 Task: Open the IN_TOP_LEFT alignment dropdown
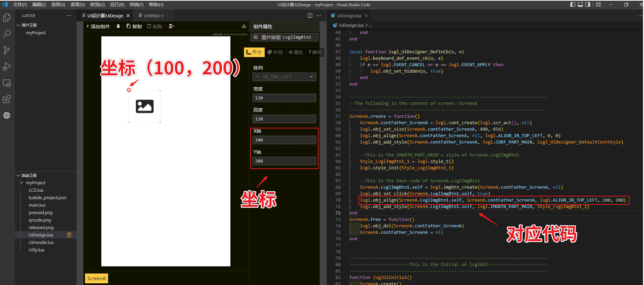[284, 77]
